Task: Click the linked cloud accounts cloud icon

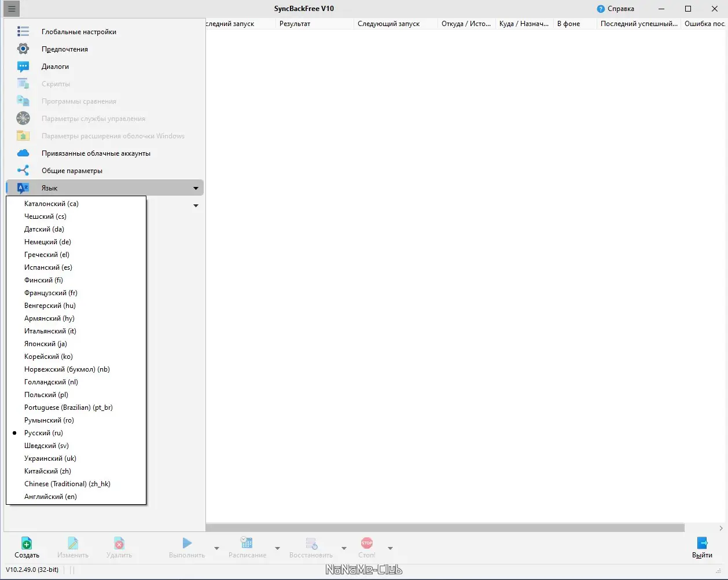Action: [x=23, y=153]
